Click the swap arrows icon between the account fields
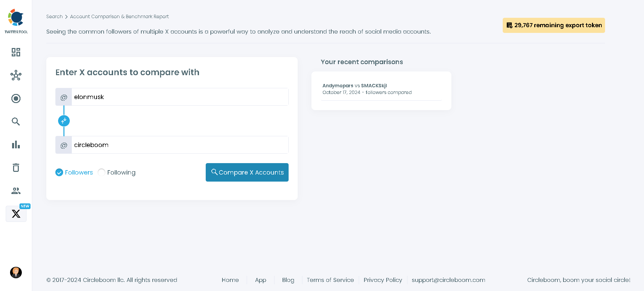Image resolution: width=644 pixels, height=291 pixels. 64,120
